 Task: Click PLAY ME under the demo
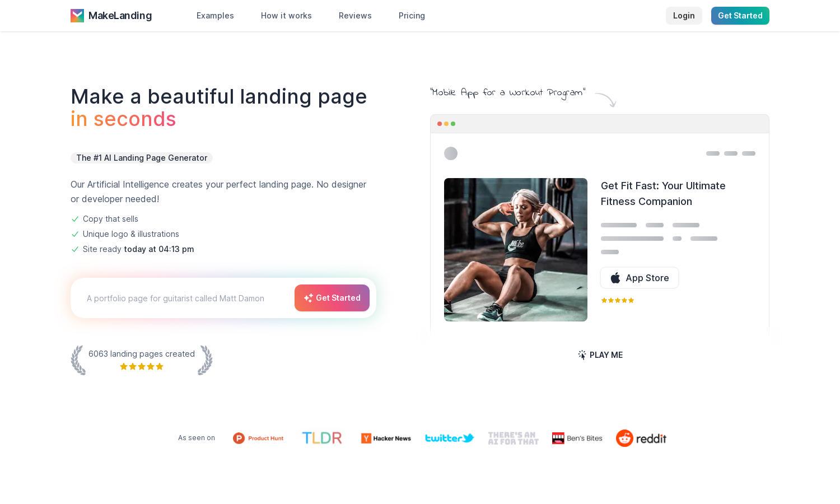click(600, 355)
